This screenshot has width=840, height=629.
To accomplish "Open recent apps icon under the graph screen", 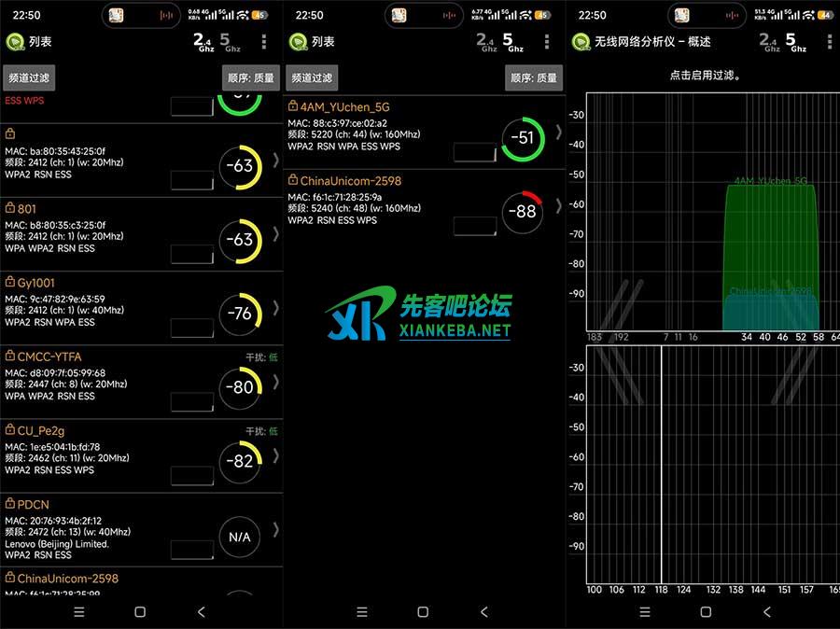I will 645,612.
